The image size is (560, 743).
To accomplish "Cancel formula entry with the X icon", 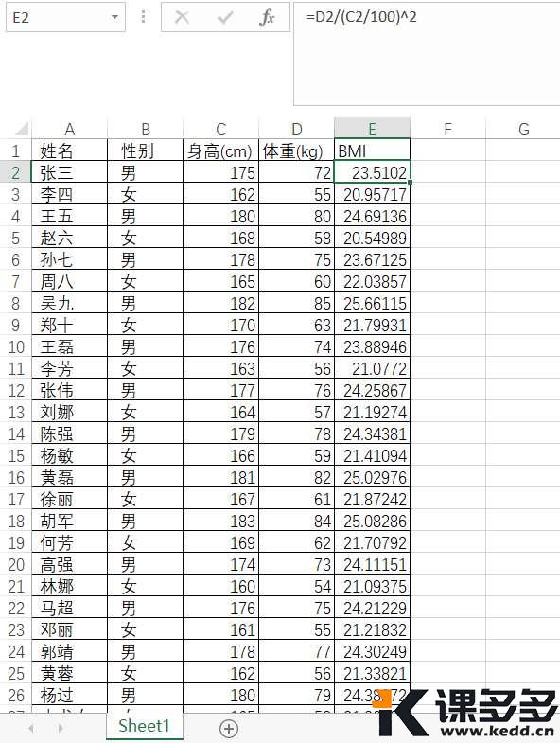I will point(182,17).
